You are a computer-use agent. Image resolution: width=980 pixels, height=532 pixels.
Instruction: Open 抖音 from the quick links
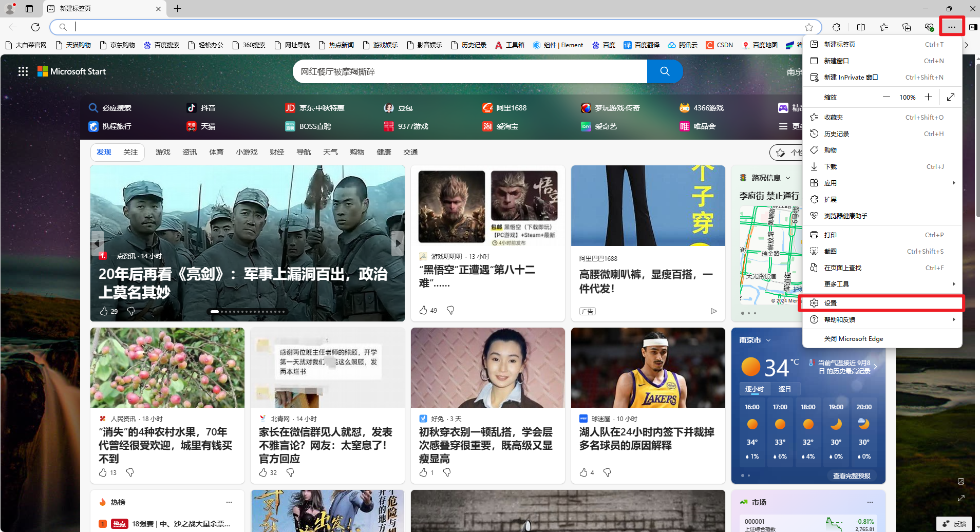click(x=200, y=108)
